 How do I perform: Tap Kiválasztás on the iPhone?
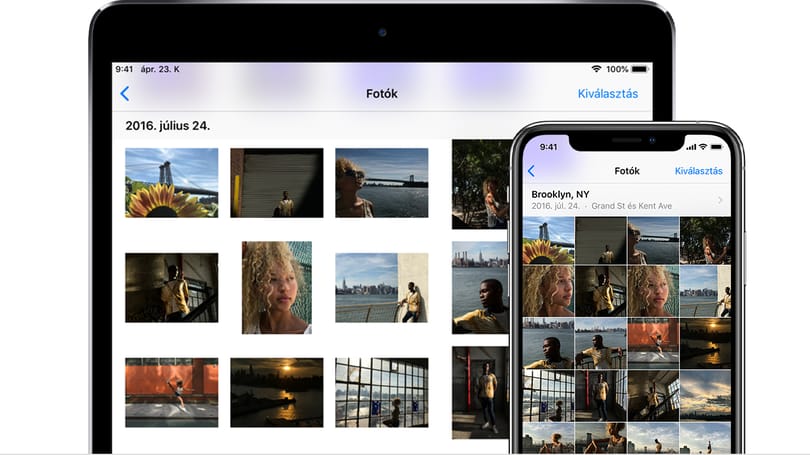tap(698, 171)
